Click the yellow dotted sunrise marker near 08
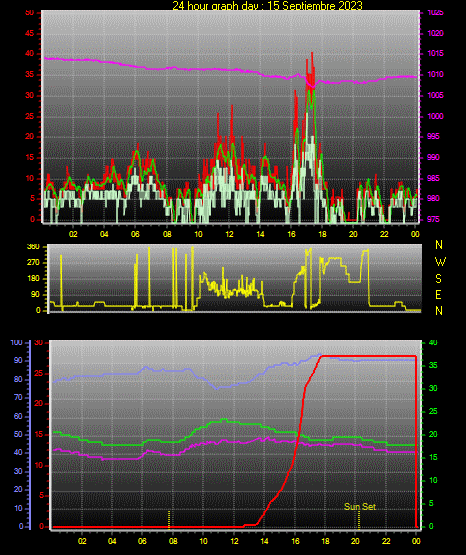 [169, 520]
